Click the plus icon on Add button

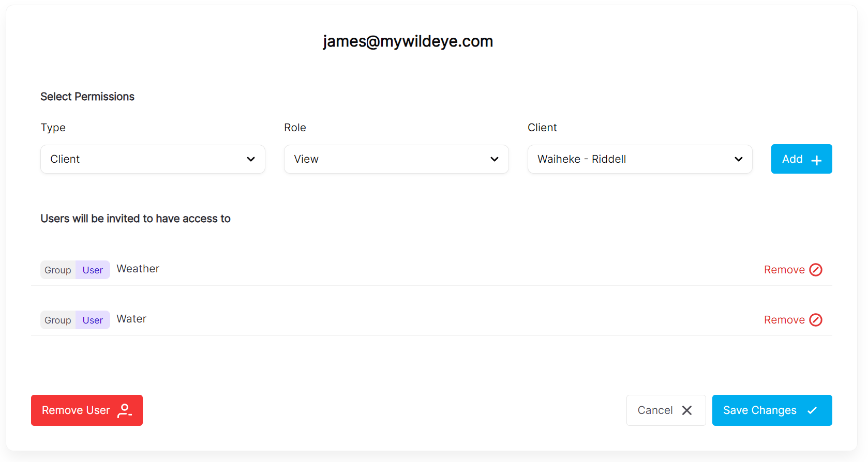(816, 160)
